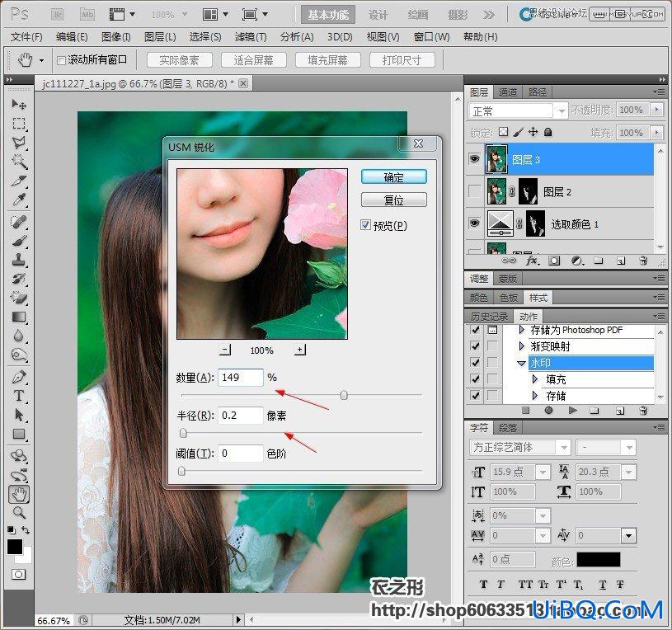Select the Horizontal Type tool
Image resolution: width=672 pixels, height=630 pixels.
18,396
